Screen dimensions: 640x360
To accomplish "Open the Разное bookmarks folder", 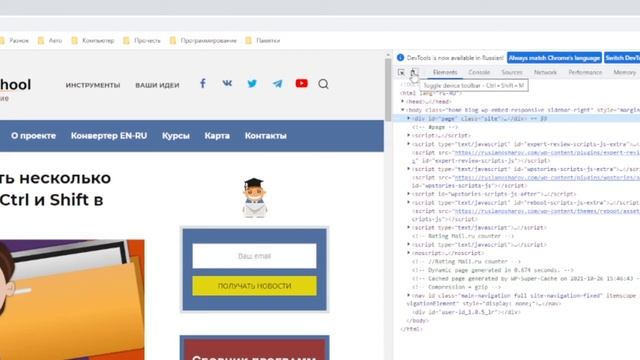I will tap(15, 41).
